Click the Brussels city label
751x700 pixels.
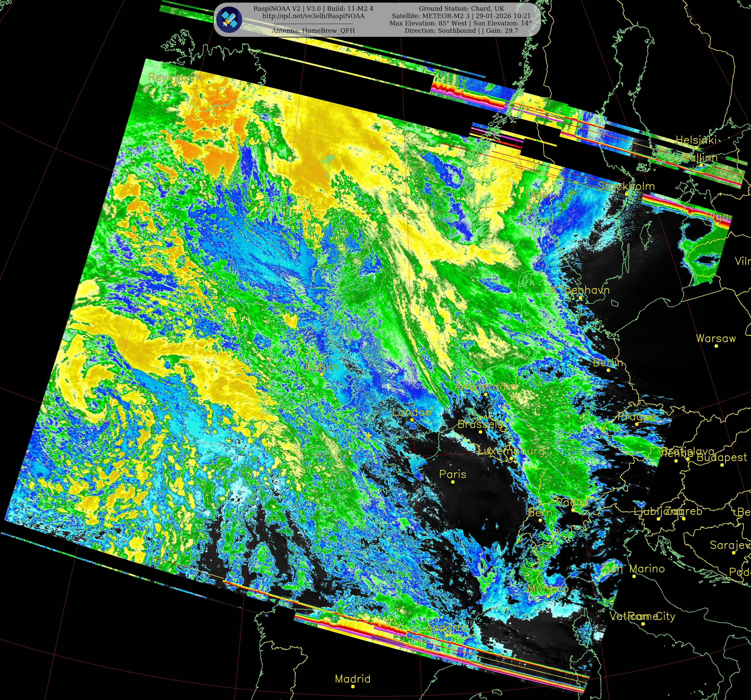coord(480,424)
